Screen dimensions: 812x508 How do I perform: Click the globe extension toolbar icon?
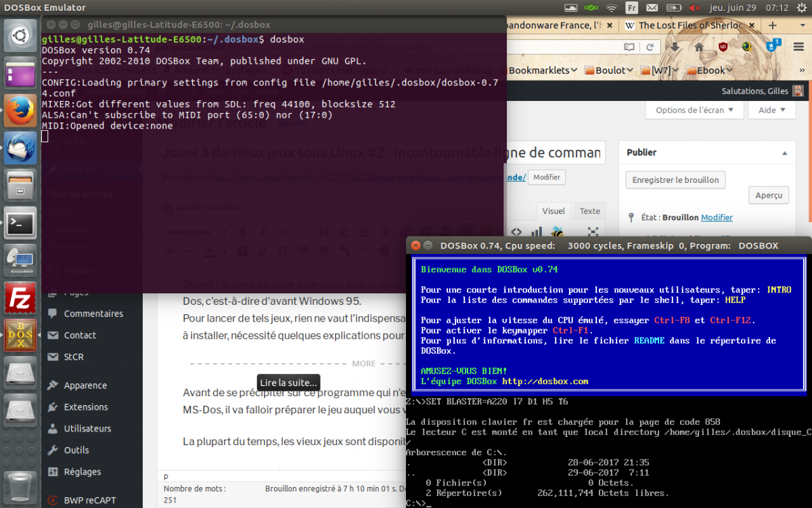[748, 47]
